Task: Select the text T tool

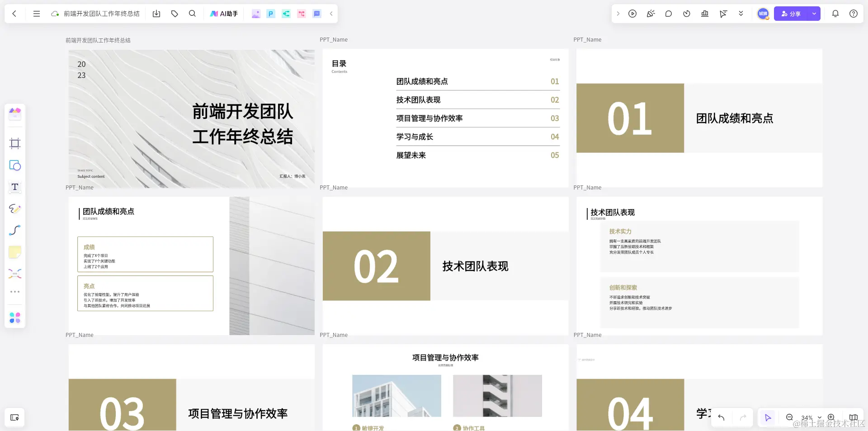Action: (15, 187)
